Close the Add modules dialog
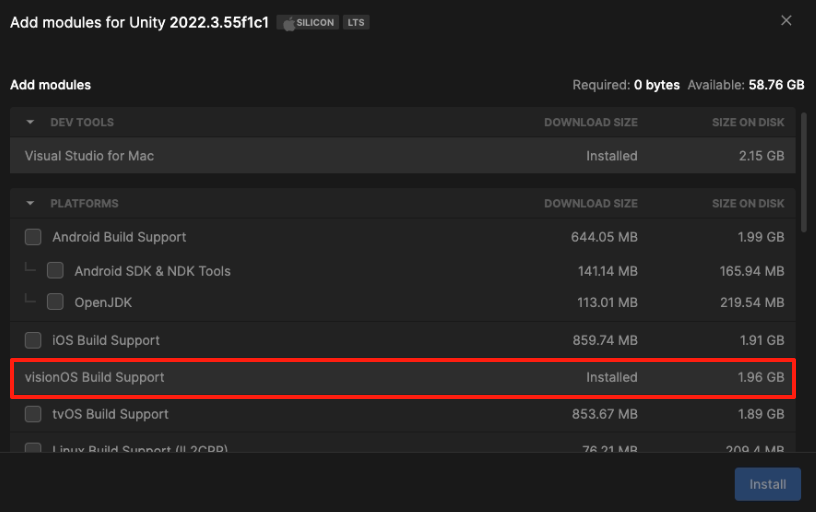This screenshot has width=816, height=512. [x=786, y=20]
